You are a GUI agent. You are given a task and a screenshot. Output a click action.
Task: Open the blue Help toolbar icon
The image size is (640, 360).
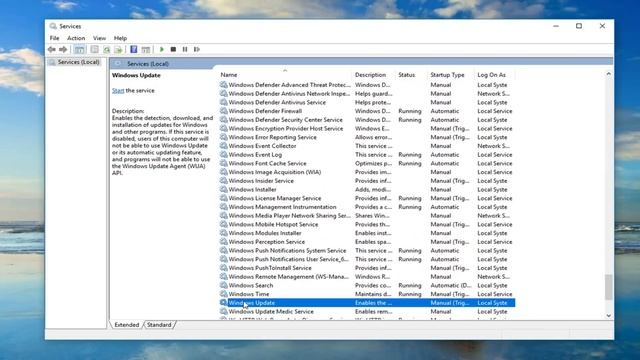(x=133, y=49)
